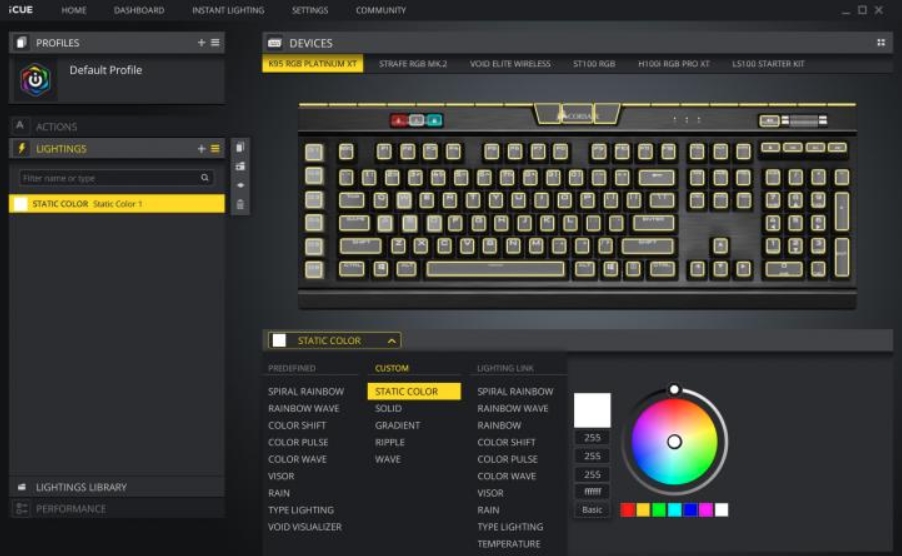Click the Profiles page icon
Image resolution: width=902 pixels, height=556 pixels.
tap(22, 43)
